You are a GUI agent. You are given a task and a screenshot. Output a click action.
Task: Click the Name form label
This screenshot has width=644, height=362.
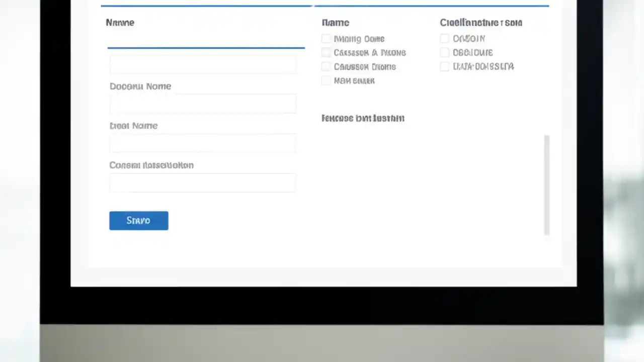point(120,22)
